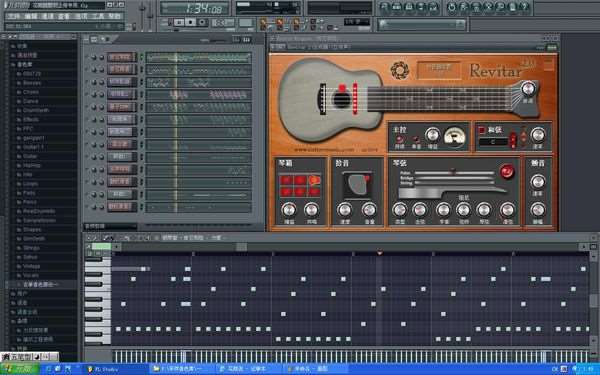Open the Strings folder in browser
The width and height of the screenshot is (600, 375).
point(31,248)
